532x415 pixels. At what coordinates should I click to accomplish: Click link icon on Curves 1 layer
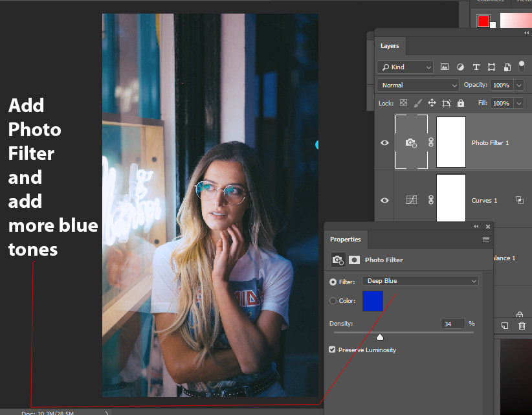(431, 200)
